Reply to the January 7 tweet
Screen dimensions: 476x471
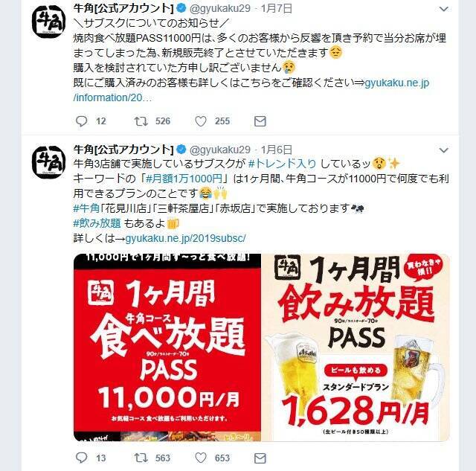point(81,121)
